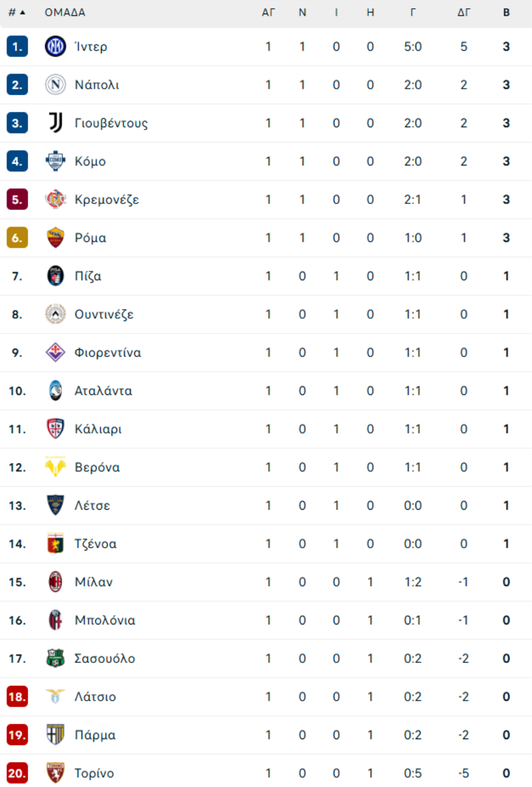Open the Κρεμονέζε team link

[x=106, y=200]
